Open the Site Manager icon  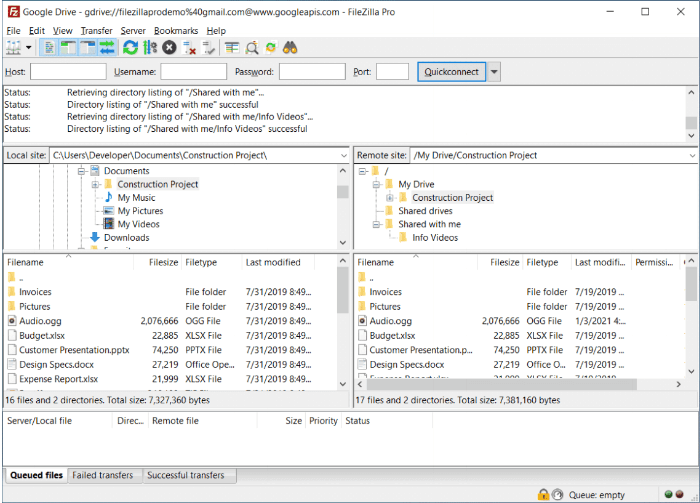[14, 47]
